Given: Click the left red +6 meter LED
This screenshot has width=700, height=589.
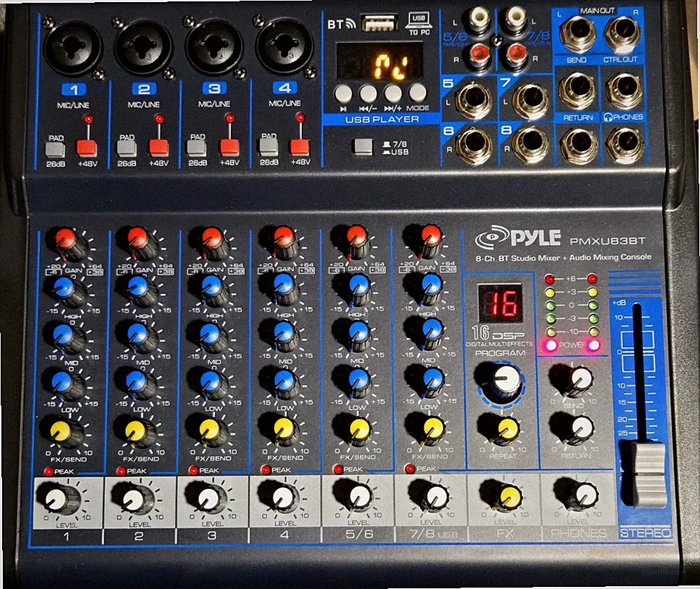Looking at the screenshot, I should point(550,279).
